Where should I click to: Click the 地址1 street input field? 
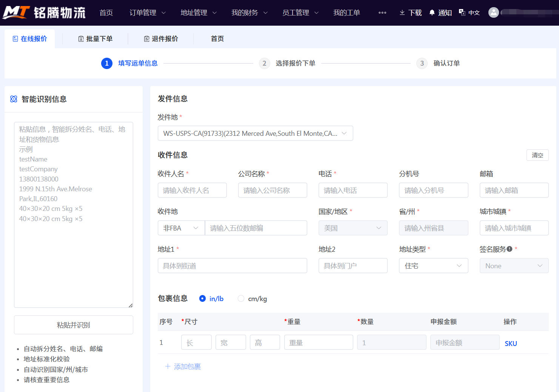233,266
